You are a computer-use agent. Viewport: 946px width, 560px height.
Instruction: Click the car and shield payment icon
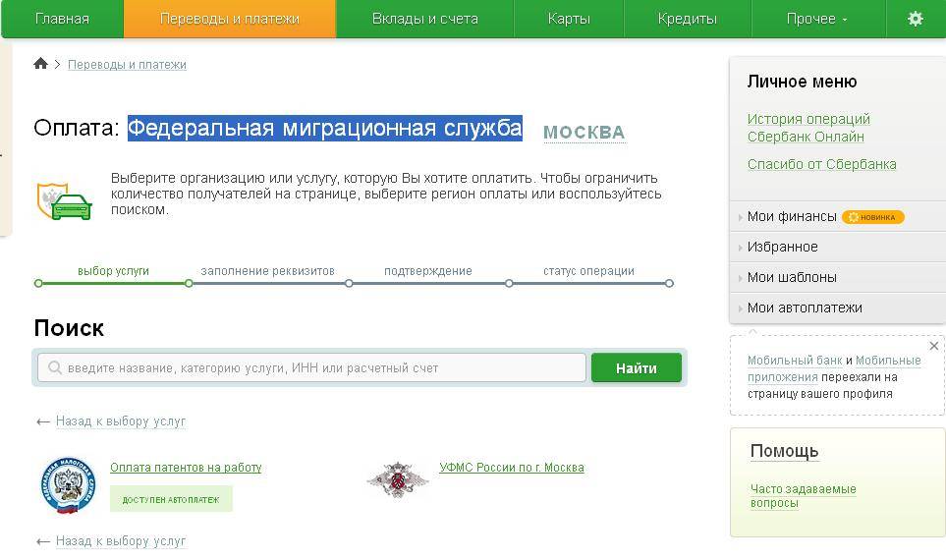[65, 199]
